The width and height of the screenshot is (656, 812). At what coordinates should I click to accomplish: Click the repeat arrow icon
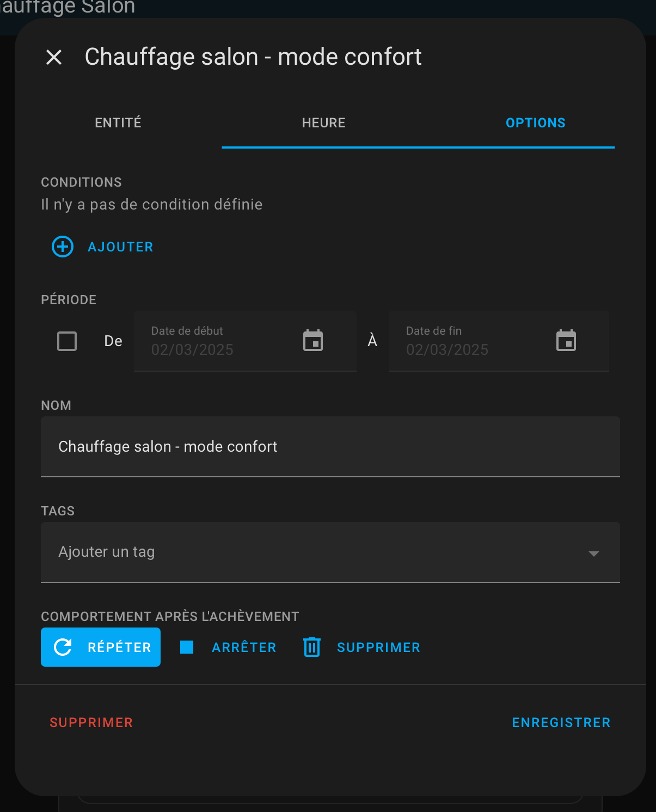coord(63,647)
